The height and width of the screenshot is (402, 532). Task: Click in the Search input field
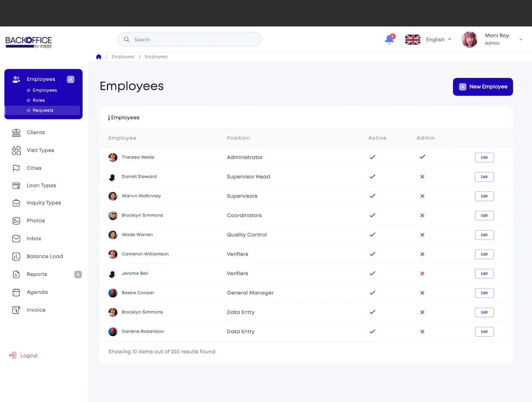[189, 39]
